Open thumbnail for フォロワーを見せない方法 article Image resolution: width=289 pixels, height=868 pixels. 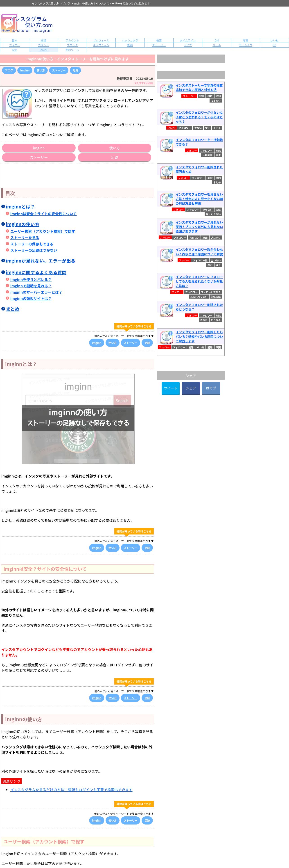(167, 200)
